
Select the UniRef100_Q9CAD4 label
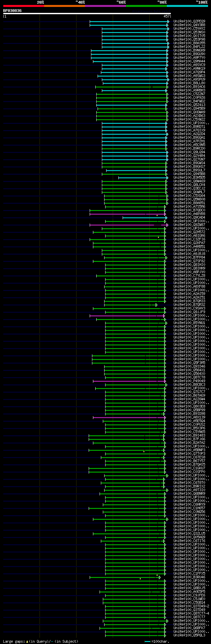(x=189, y=217)
